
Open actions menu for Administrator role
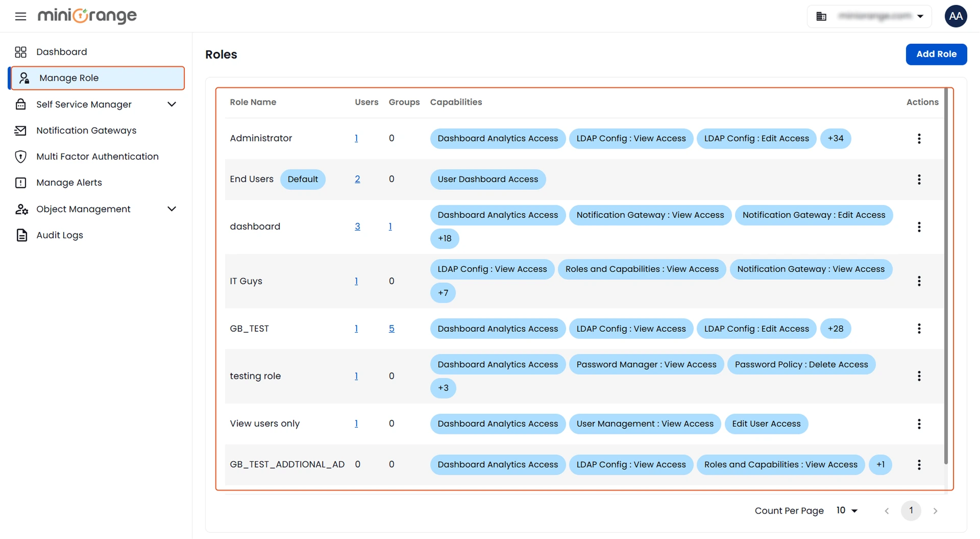919,138
